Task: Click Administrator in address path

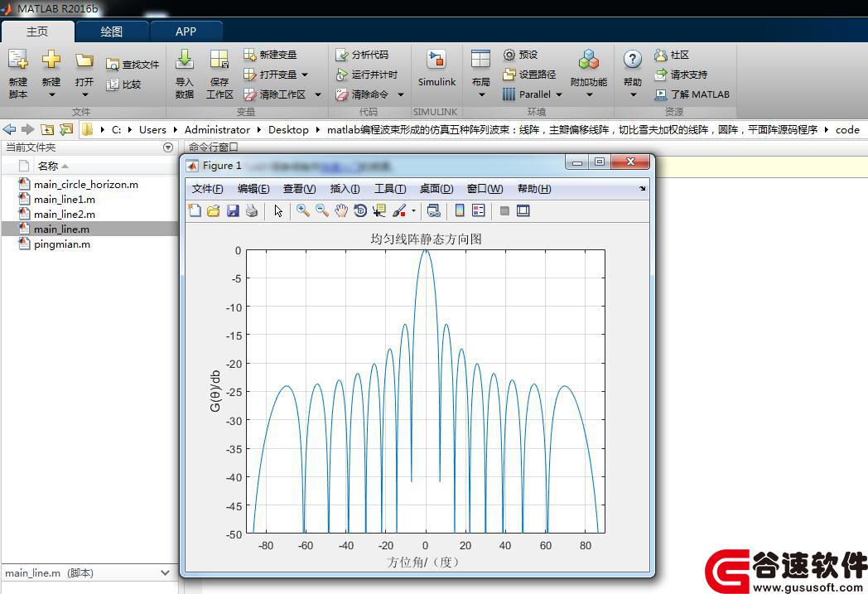Action: click(217, 129)
